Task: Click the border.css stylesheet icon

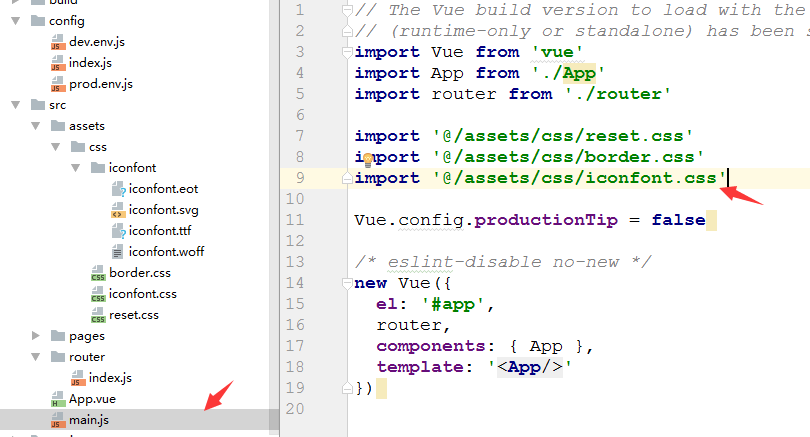Action: [x=98, y=273]
